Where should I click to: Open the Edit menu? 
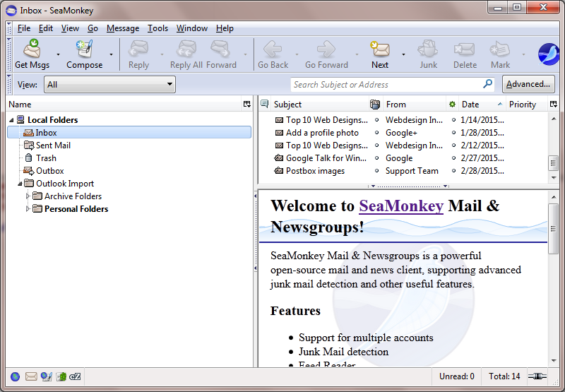46,28
